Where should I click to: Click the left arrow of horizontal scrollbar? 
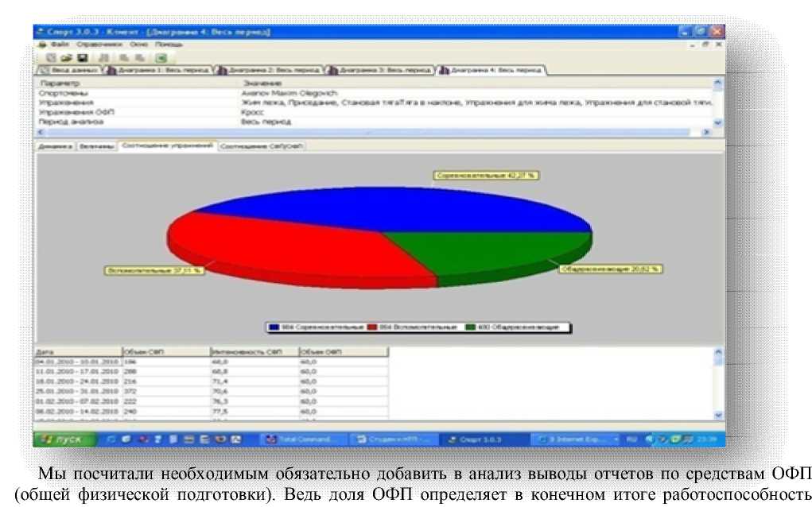click(41, 133)
